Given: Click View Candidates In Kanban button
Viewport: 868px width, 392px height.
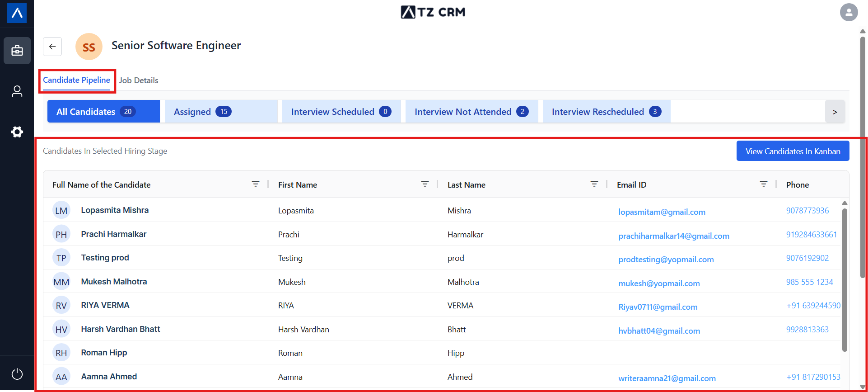Looking at the screenshot, I should coord(793,151).
